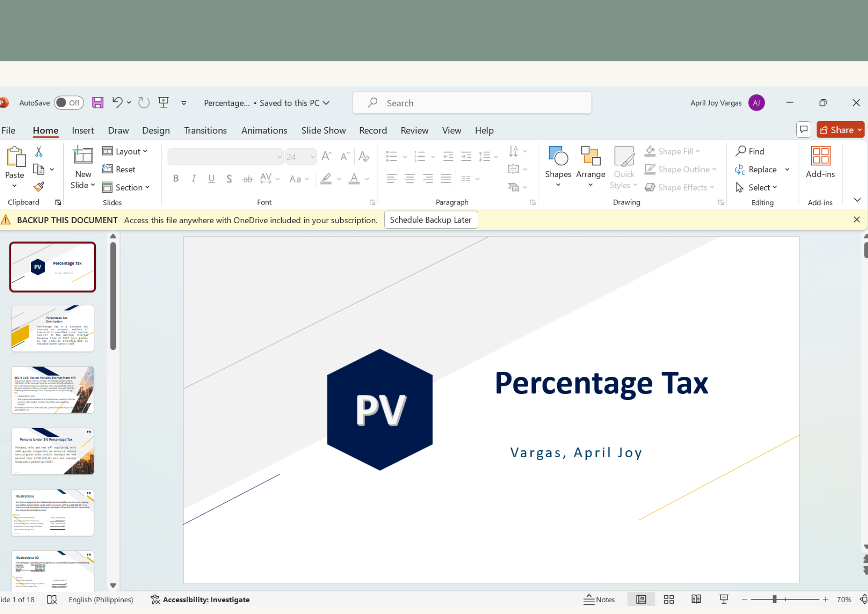Adjust the zoom slider handle
The height and width of the screenshot is (614, 868).
(x=774, y=600)
